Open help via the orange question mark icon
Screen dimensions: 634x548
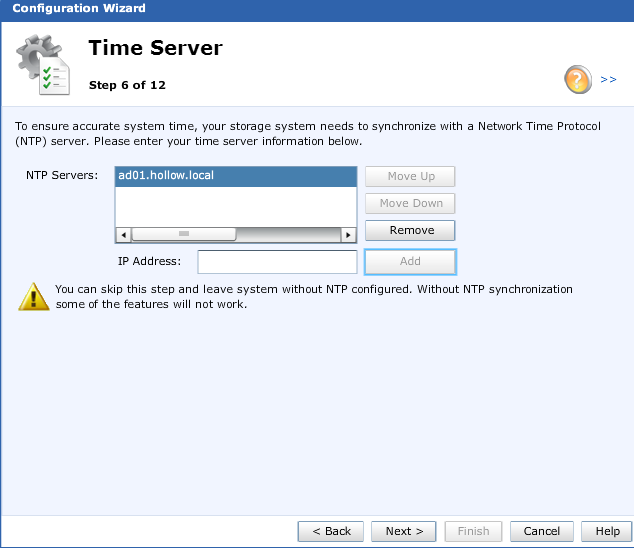(578, 79)
